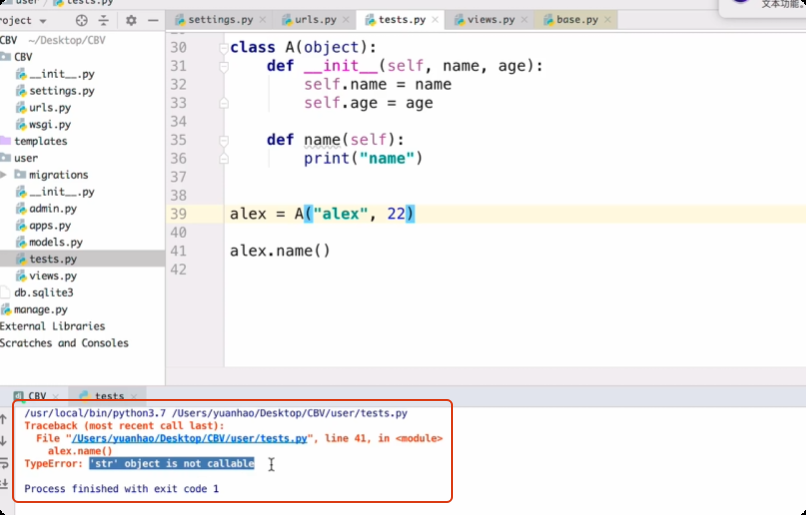Screen dimensions: 806x515
Task: Open manage.py in project tree
Action: 40,310
